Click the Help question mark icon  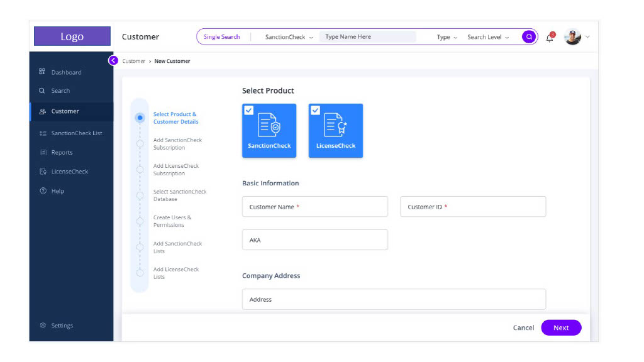(43, 191)
